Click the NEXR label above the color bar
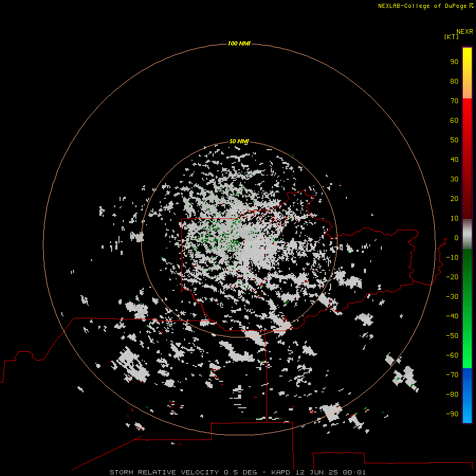Viewport: 476px width, 476px height. (x=465, y=32)
